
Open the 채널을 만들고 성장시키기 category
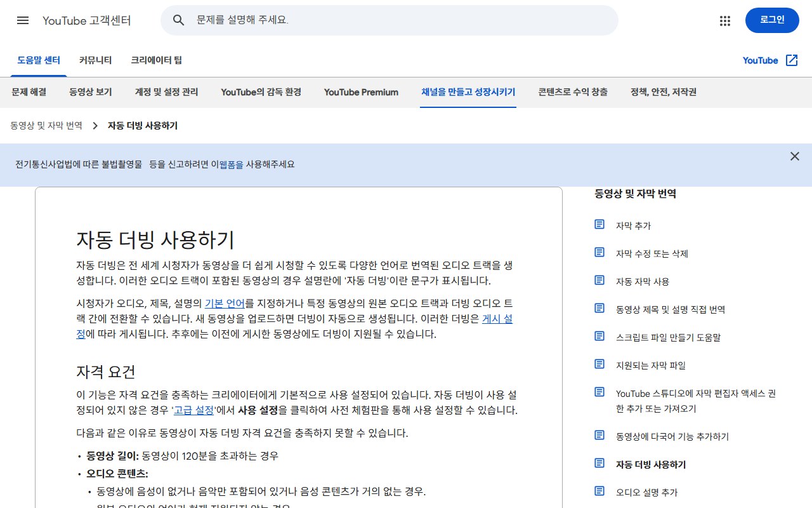[468, 92]
